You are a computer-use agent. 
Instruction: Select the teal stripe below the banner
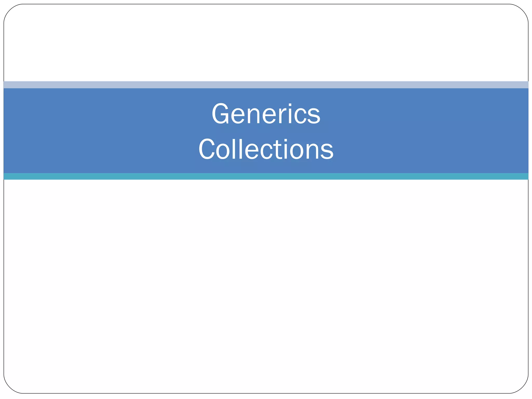[x=266, y=176]
